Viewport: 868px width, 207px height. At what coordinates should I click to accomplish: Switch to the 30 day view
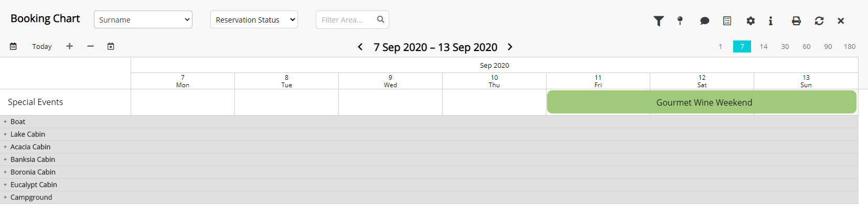pos(785,46)
